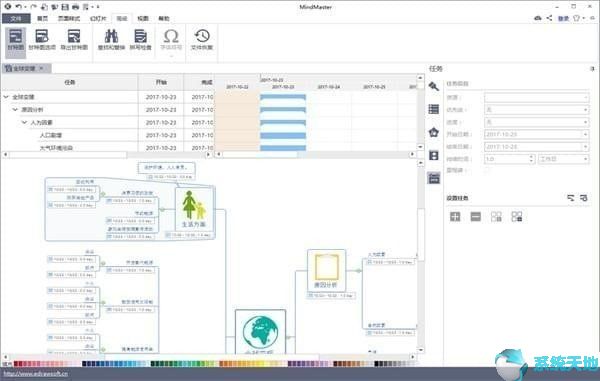Switch to the Help ribbon tab
600x381 pixels.
pyautogui.click(x=164, y=18)
